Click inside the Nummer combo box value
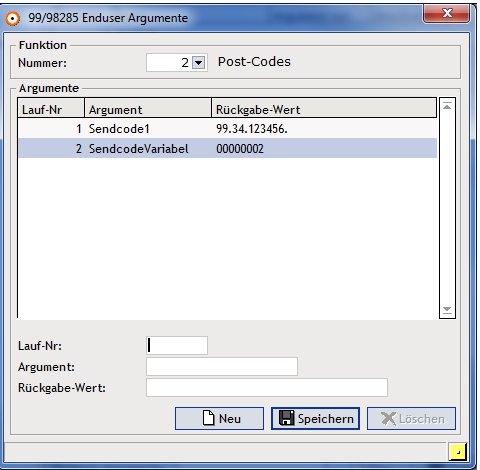 [169, 63]
